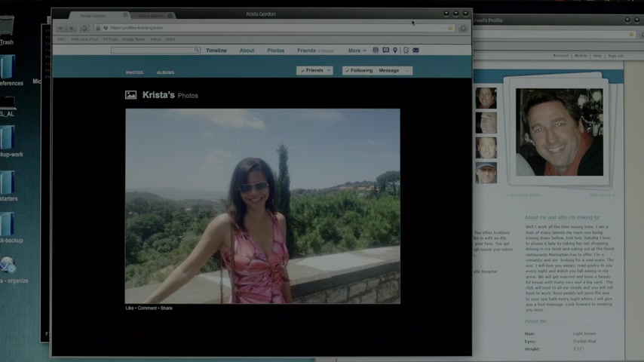The width and height of the screenshot is (644, 362).
Task: Click the Message button
Action: [x=388, y=70]
